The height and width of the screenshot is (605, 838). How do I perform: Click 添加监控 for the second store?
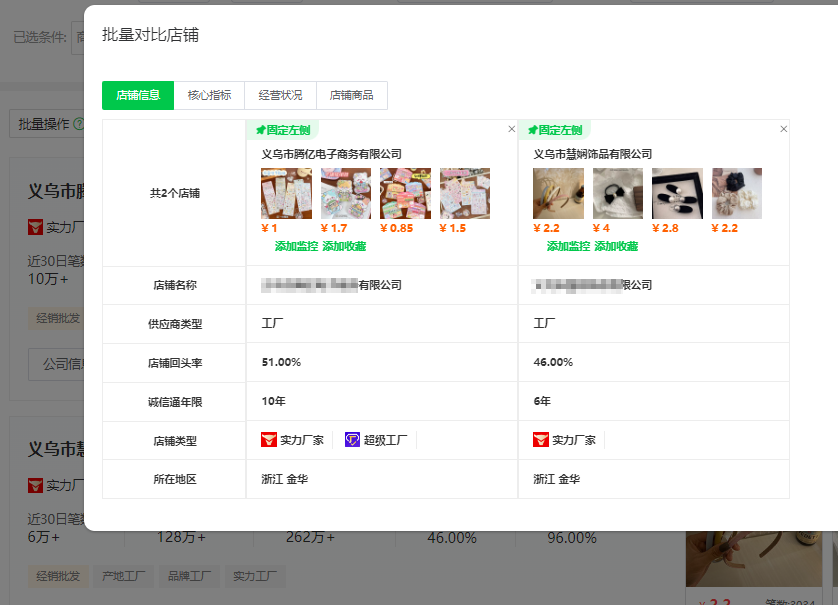568,246
